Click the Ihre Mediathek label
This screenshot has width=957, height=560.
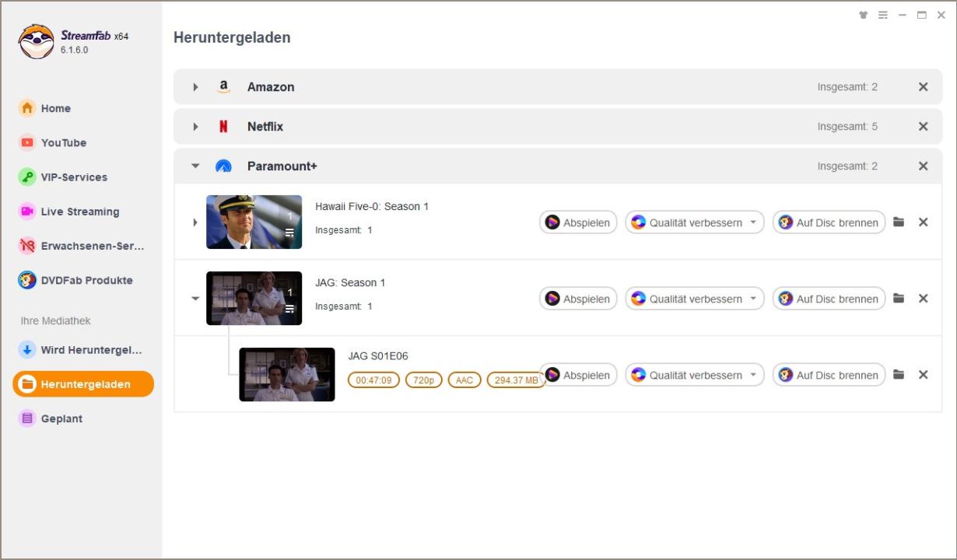55,320
